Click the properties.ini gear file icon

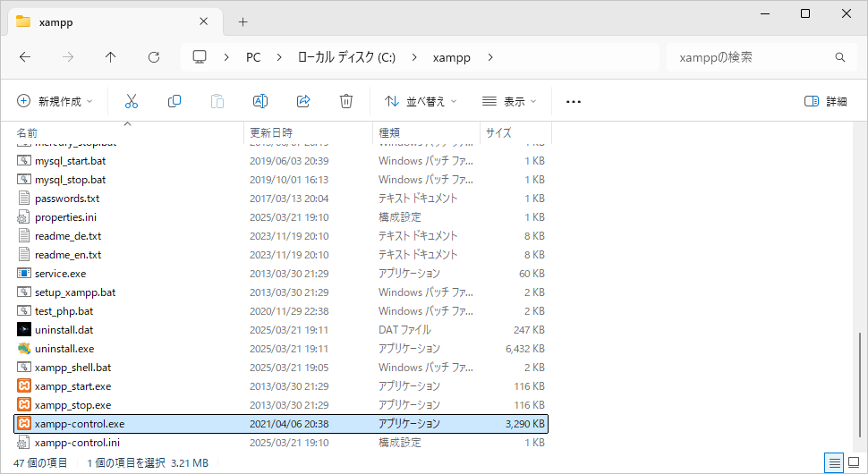(x=24, y=216)
